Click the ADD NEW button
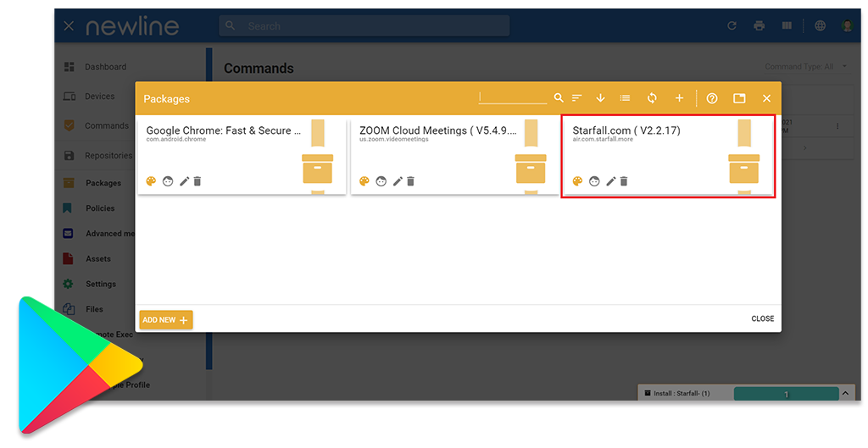Image resolution: width=868 pixels, height=448 pixels. [165, 319]
